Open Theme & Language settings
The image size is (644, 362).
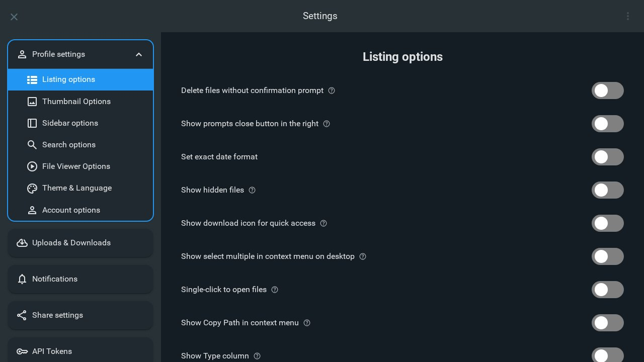coord(80,188)
